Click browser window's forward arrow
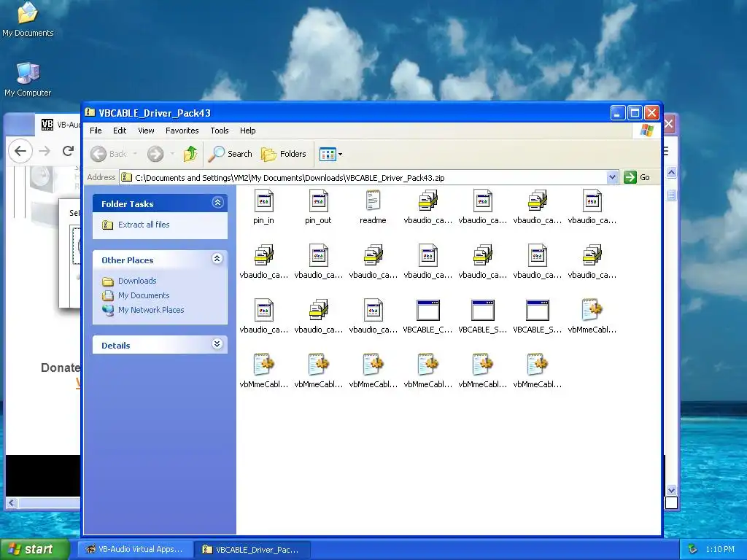Image resolution: width=747 pixels, height=560 pixels. tap(44, 152)
